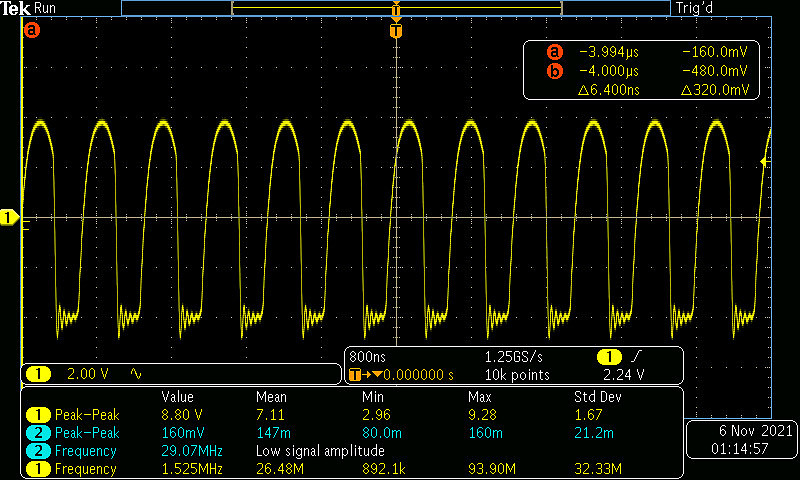Click the AC coupling symbol beside 2.00 V
This screenshot has width=800, height=480.
point(136,374)
